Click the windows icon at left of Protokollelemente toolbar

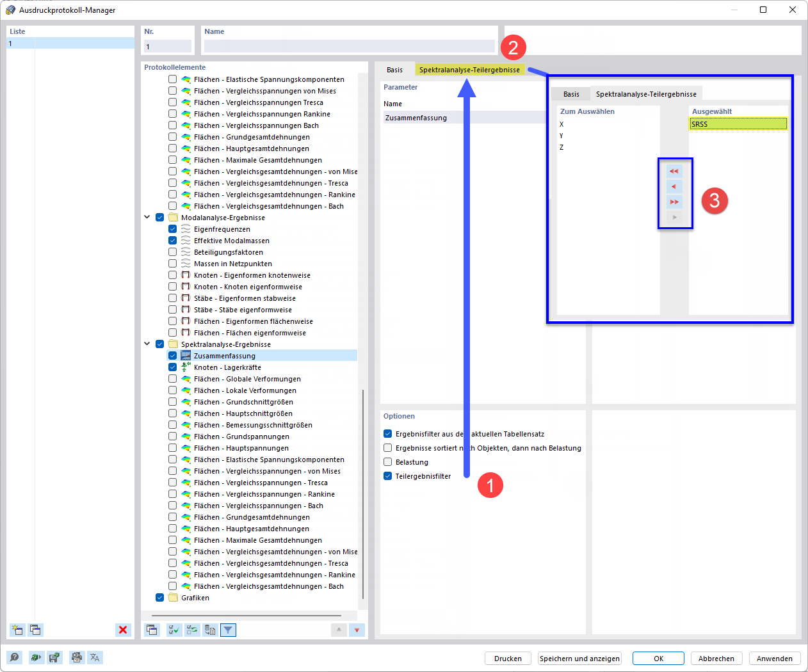point(152,630)
